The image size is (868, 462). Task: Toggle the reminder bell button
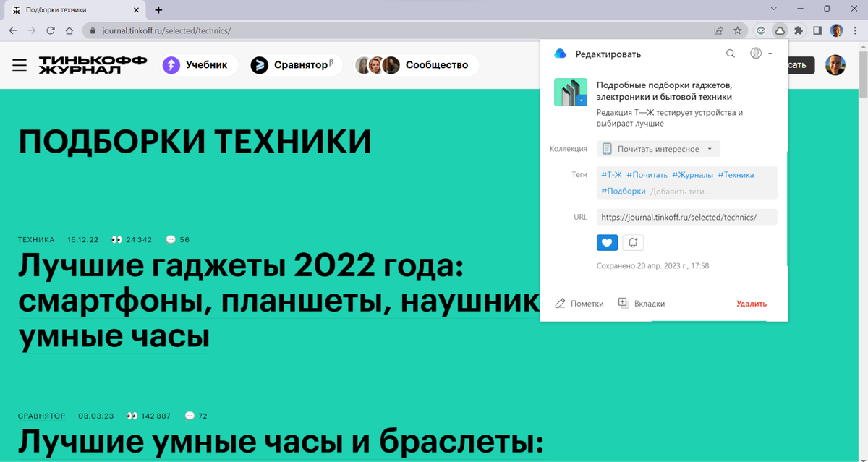click(633, 242)
